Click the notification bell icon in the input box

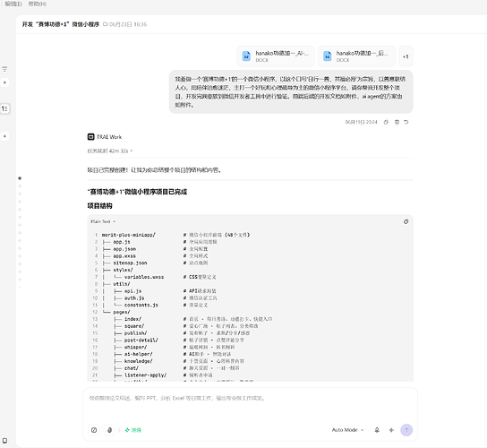click(x=377, y=430)
